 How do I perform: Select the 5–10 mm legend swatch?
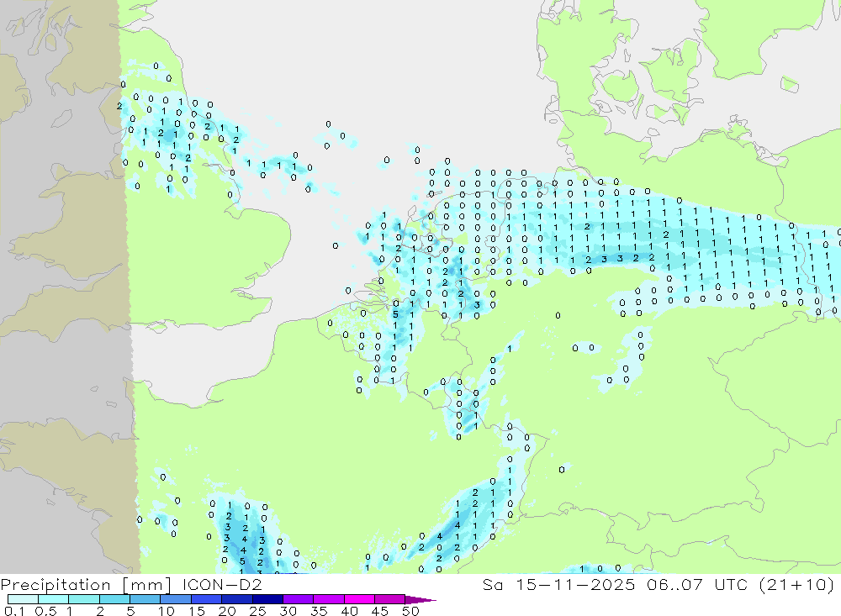[145, 599]
